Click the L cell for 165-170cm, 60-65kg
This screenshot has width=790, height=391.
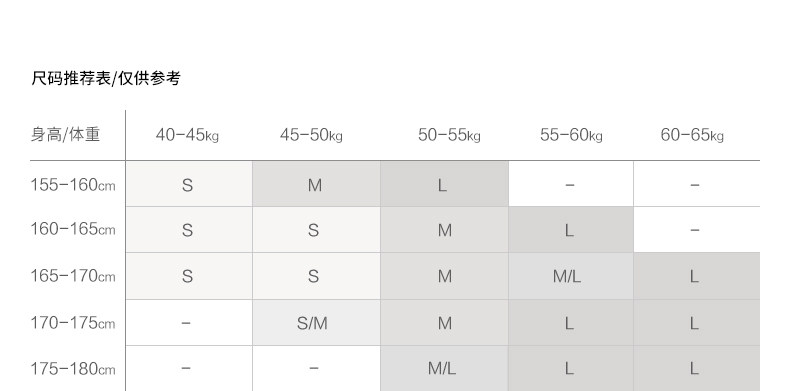click(697, 276)
